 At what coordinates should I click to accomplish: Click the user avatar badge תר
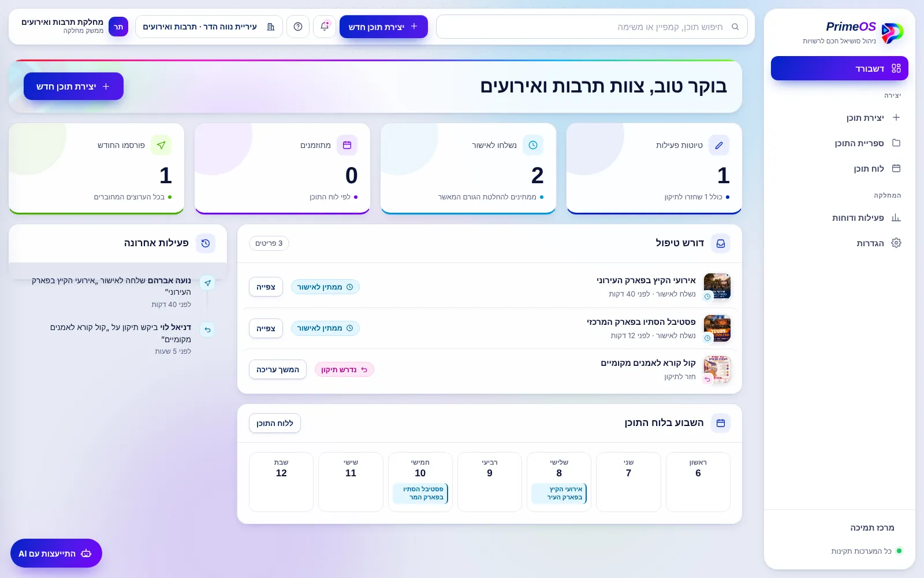click(118, 27)
